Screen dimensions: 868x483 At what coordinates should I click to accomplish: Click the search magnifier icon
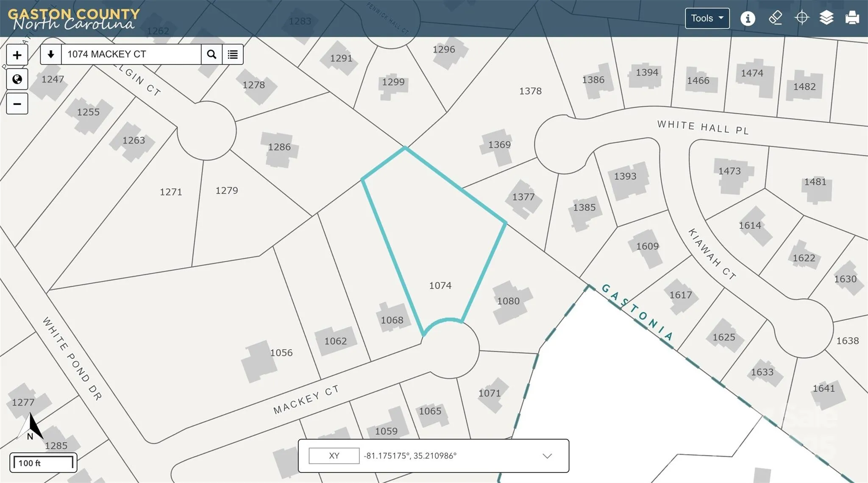pyautogui.click(x=211, y=54)
